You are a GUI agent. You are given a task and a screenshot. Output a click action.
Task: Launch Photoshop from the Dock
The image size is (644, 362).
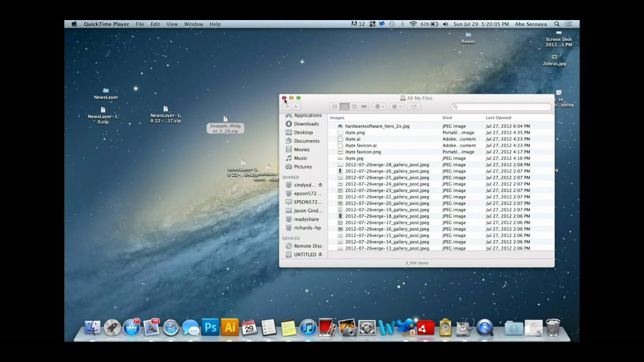(210, 327)
